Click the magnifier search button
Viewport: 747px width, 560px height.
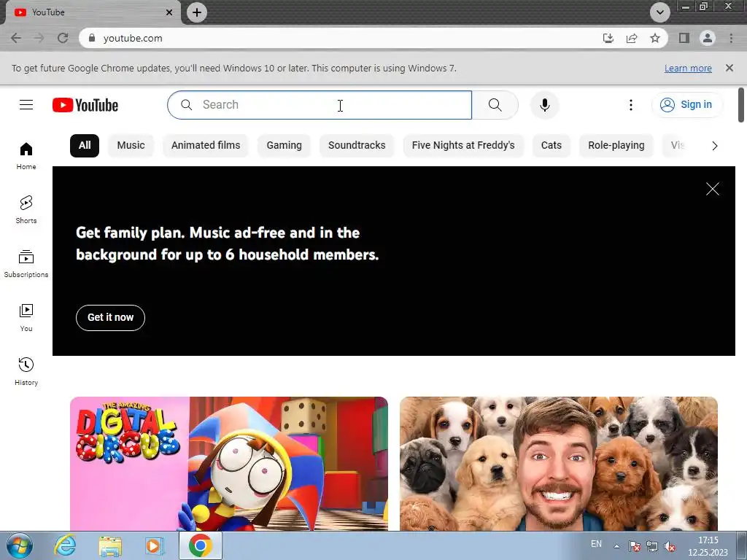pyautogui.click(x=495, y=105)
